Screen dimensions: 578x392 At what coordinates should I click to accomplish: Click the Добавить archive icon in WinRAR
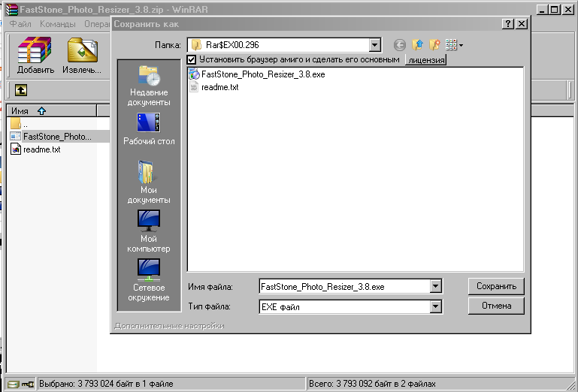click(35, 56)
